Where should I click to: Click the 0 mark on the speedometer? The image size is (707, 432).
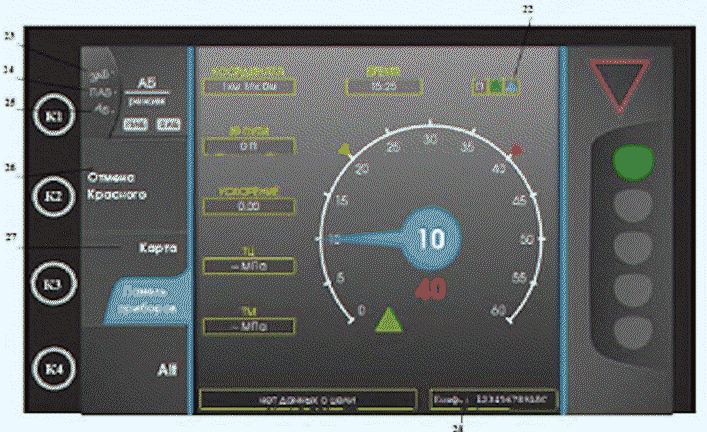coord(361,310)
